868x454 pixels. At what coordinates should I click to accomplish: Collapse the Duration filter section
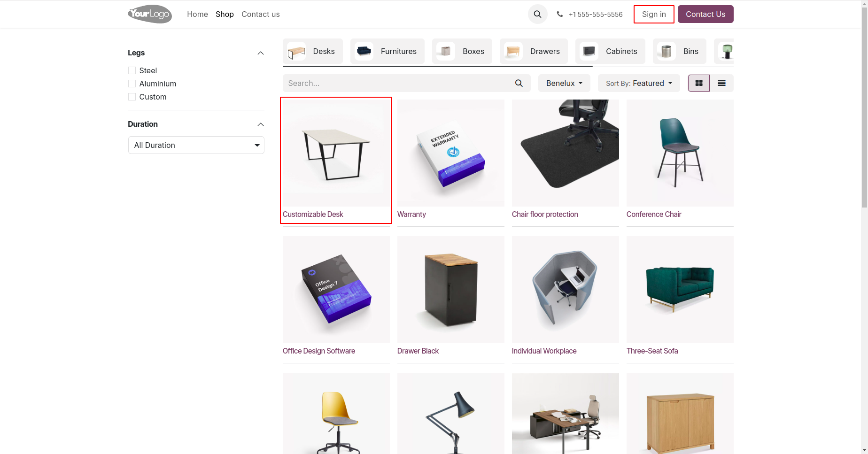pyautogui.click(x=261, y=124)
